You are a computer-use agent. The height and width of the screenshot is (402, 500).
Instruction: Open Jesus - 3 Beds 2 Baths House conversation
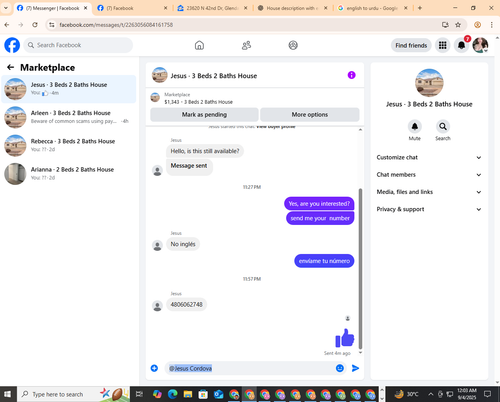69,89
